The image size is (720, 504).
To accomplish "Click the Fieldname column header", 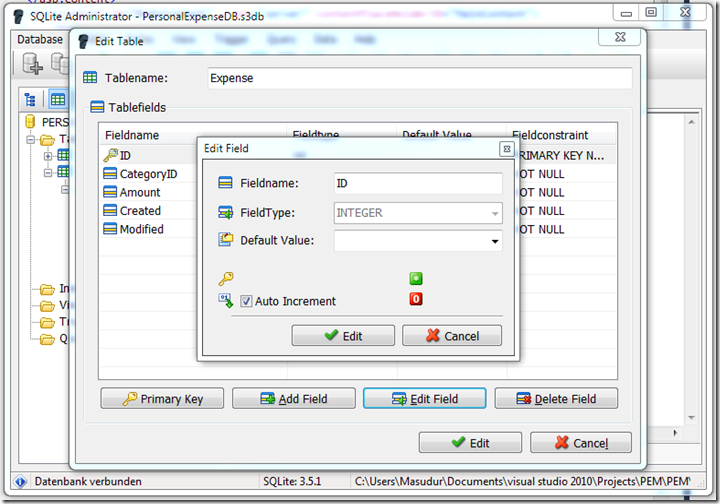I will point(193,135).
